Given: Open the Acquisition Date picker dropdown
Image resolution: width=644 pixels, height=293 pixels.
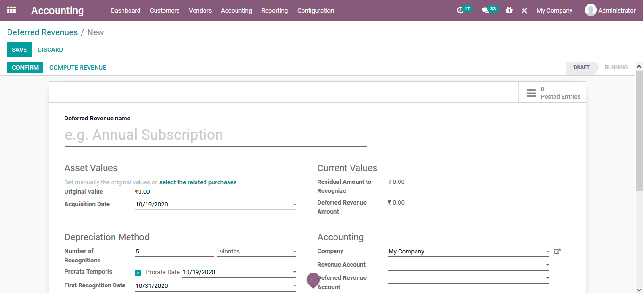Looking at the screenshot, I should (x=294, y=204).
